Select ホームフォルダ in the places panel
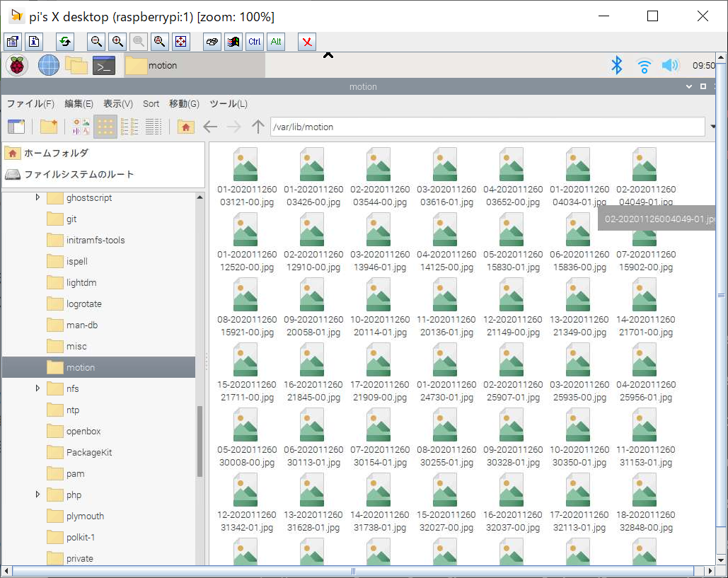728x578 pixels. pyautogui.click(x=56, y=153)
